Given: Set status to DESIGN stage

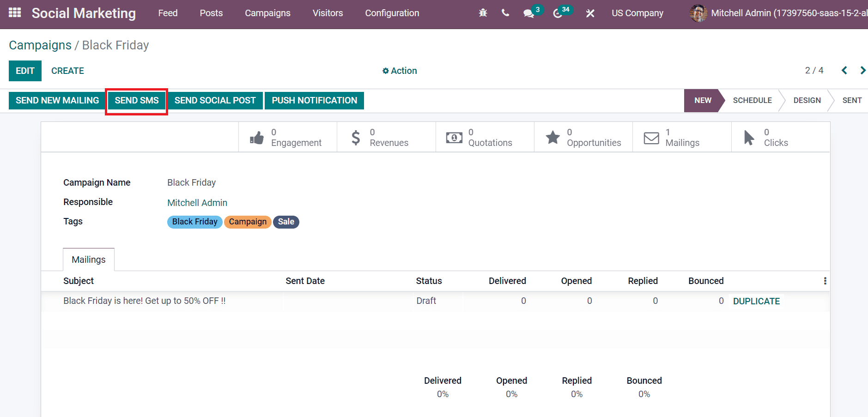Looking at the screenshot, I should click(807, 100).
